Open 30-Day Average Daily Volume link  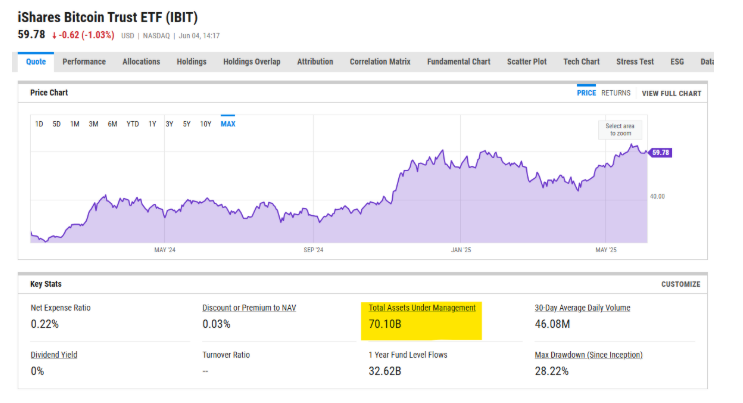(582, 308)
